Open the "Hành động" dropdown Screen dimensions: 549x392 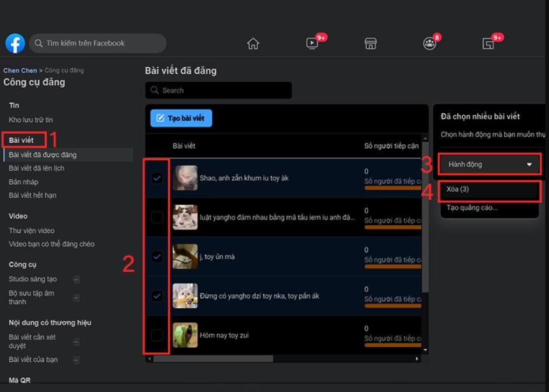(489, 164)
